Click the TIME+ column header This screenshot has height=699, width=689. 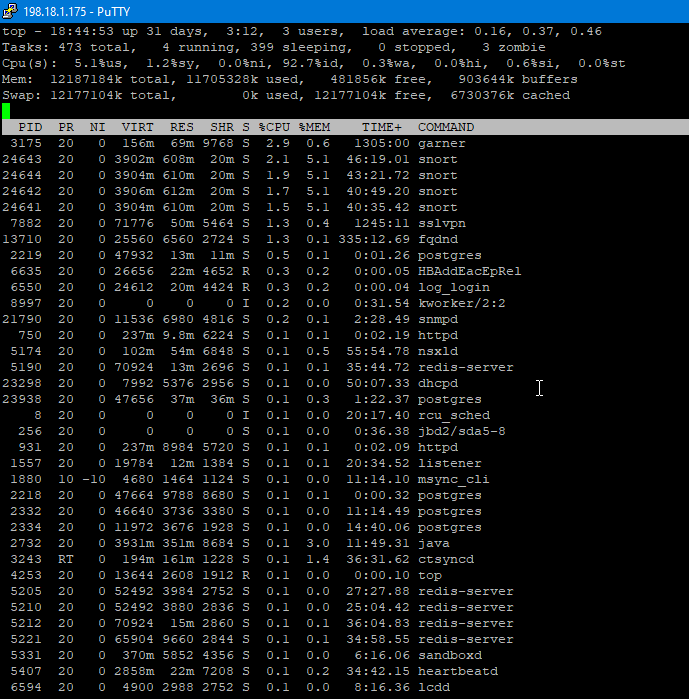(381, 127)
